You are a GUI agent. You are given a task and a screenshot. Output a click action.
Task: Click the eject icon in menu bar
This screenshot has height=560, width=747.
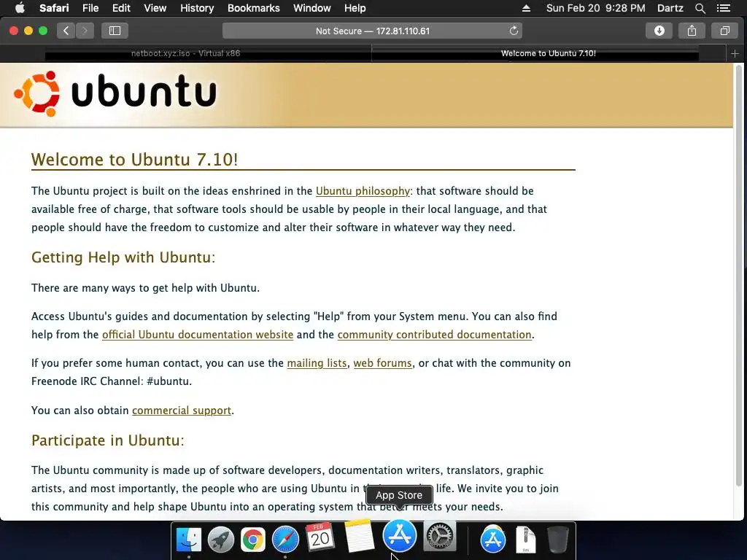tap(526, 8)
